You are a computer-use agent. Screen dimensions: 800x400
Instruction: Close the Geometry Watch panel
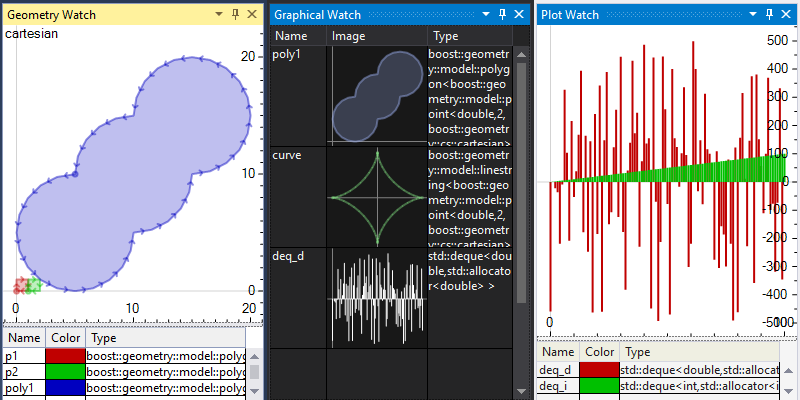pos(252,14)
